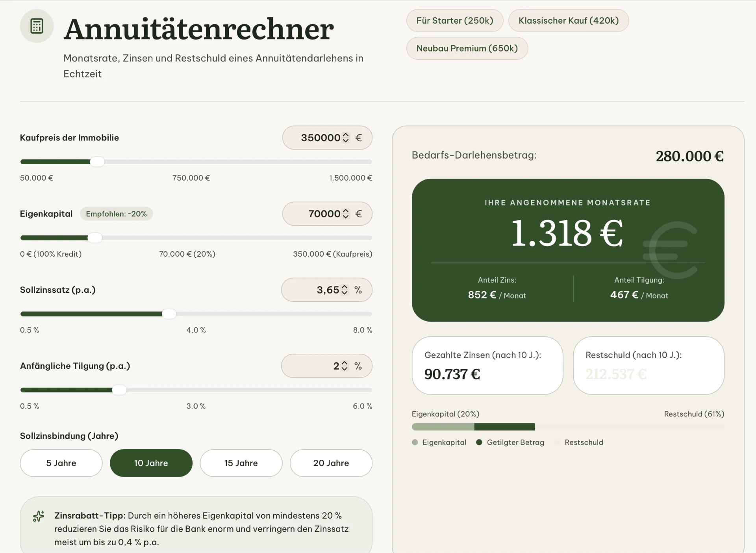Click the Gezahlte Zinsen value 90.737 €
The image size is (756, 553).
pyautogui.click(x=452, y=374)
